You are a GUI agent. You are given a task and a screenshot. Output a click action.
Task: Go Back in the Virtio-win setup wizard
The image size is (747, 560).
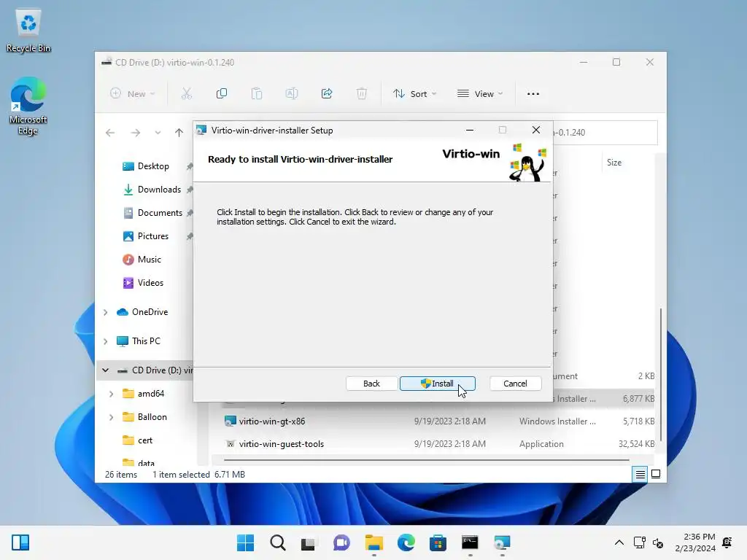point(371,384)
